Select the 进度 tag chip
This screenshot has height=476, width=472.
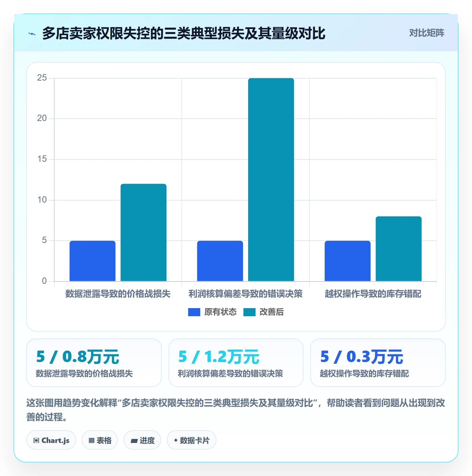142,440
